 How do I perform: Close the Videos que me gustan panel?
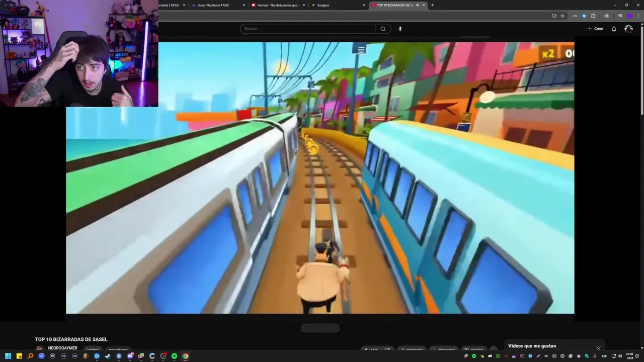[x=598, y=348]
